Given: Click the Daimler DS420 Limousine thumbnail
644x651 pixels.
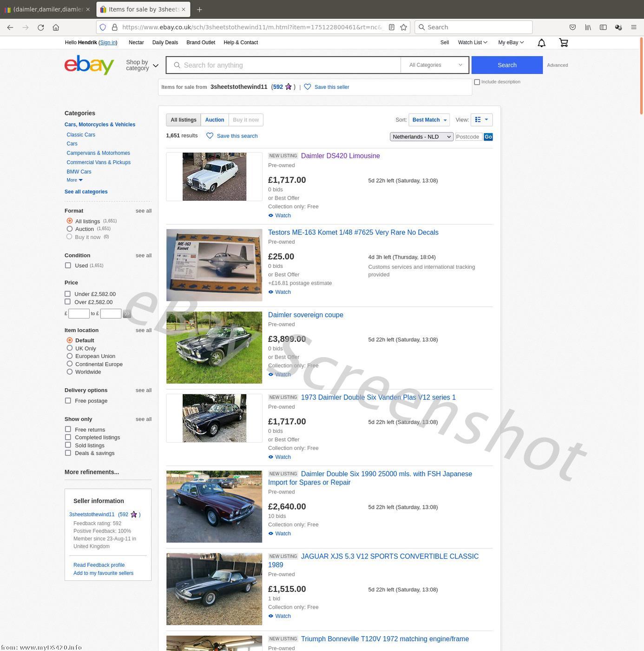Looking at the screenshot, I should point(214,177).
